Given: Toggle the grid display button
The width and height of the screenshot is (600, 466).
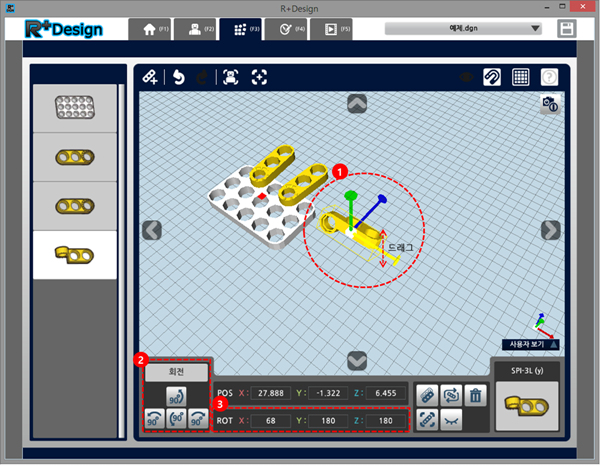Looking at the screenshot, I should [x=521, y=76].
